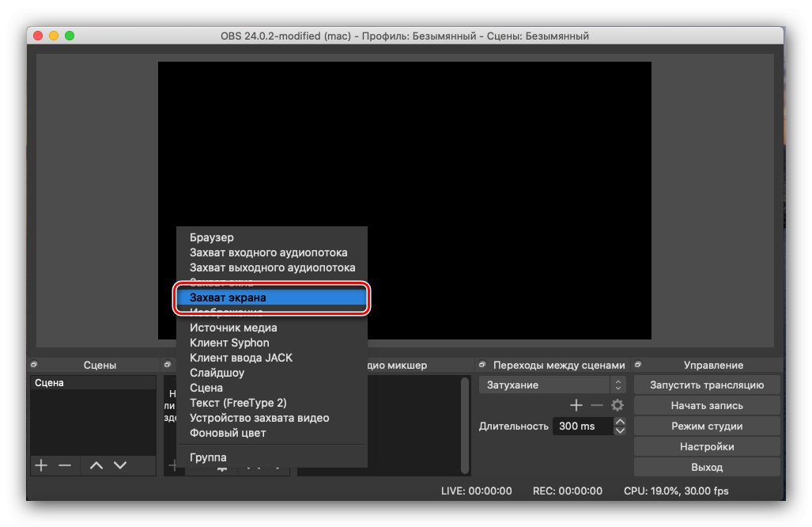Viewport: 812px width, 527px height.
Task: Move scene up using the up-arrow icon
Action: click(x=96, y=465)
